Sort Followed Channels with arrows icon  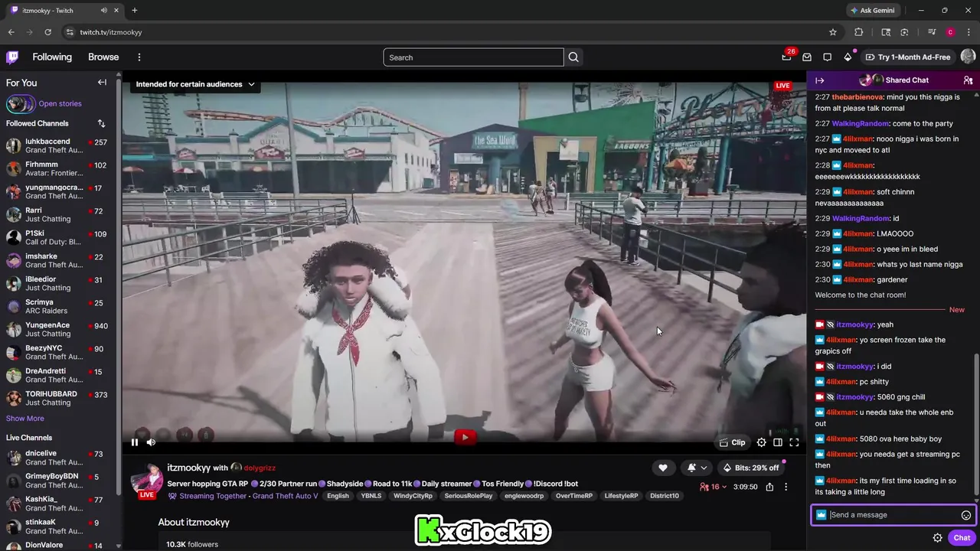click(101, 123)
